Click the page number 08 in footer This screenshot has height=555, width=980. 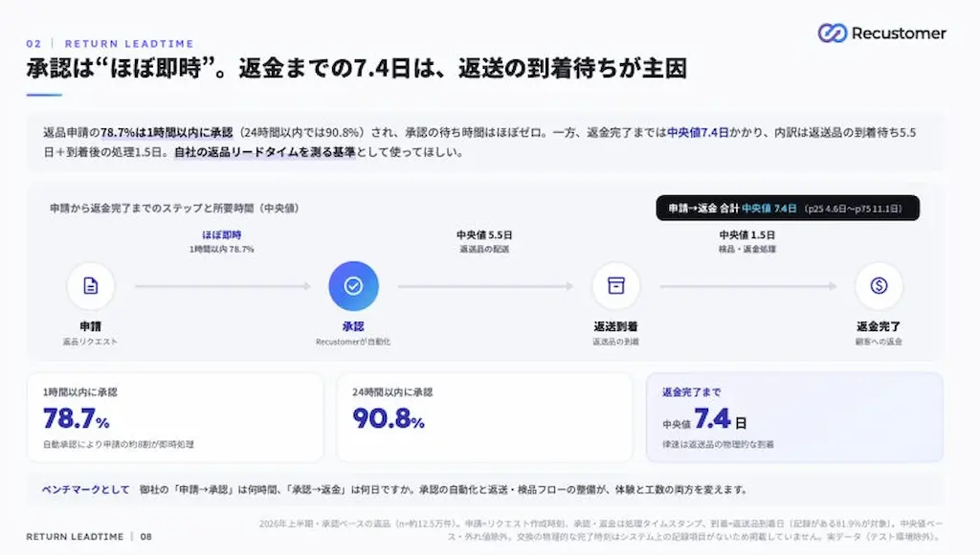pyautogui.click(x=145, y=536)
